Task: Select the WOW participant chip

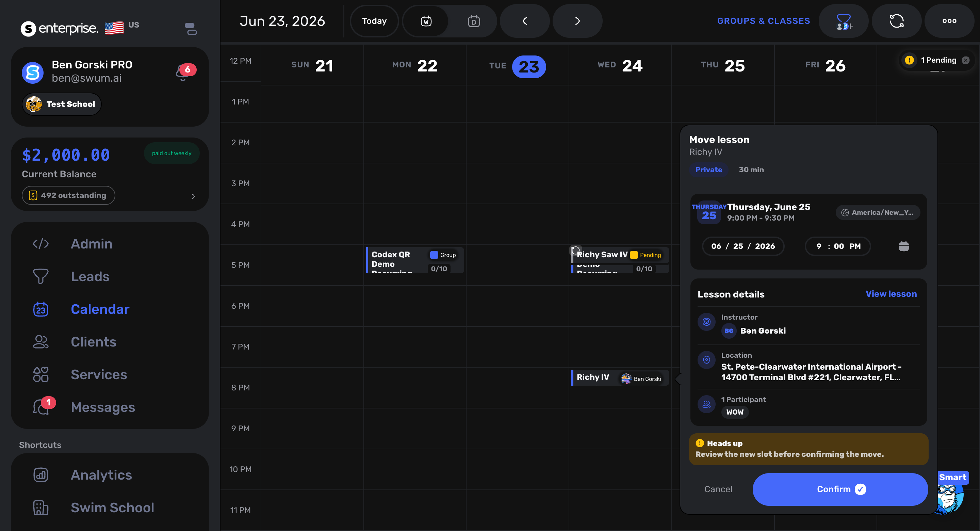Action: click(735, 412)
